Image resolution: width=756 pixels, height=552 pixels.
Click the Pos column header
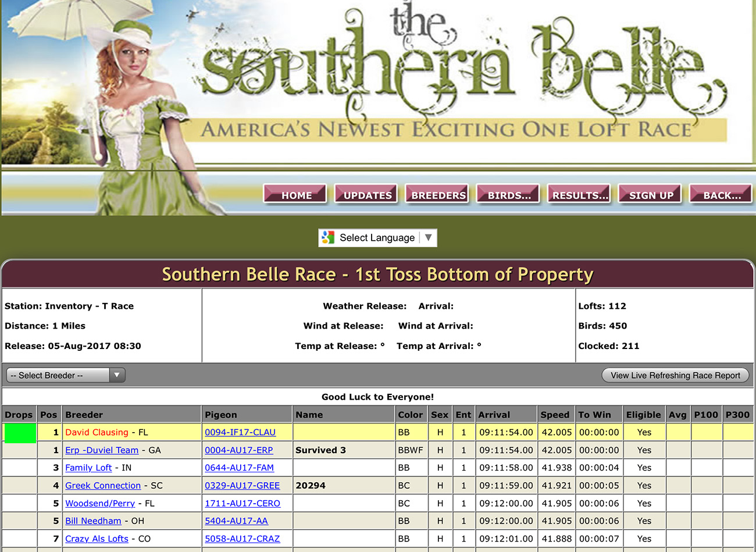49,415
